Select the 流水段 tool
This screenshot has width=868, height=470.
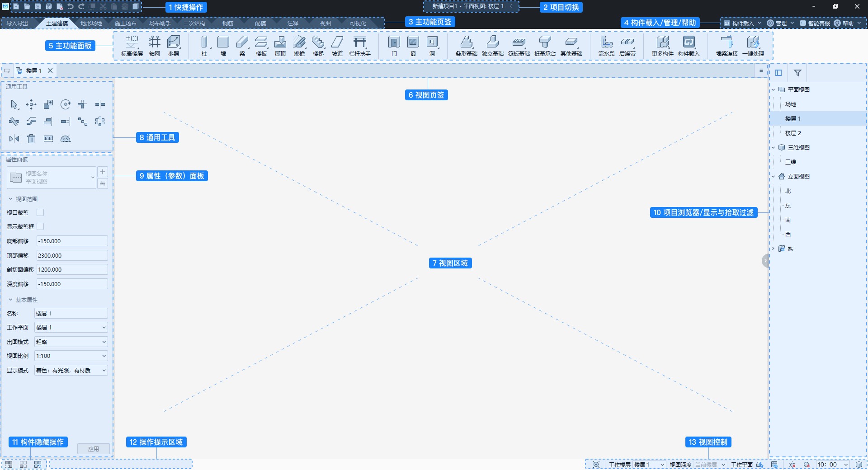click(607, 46)
